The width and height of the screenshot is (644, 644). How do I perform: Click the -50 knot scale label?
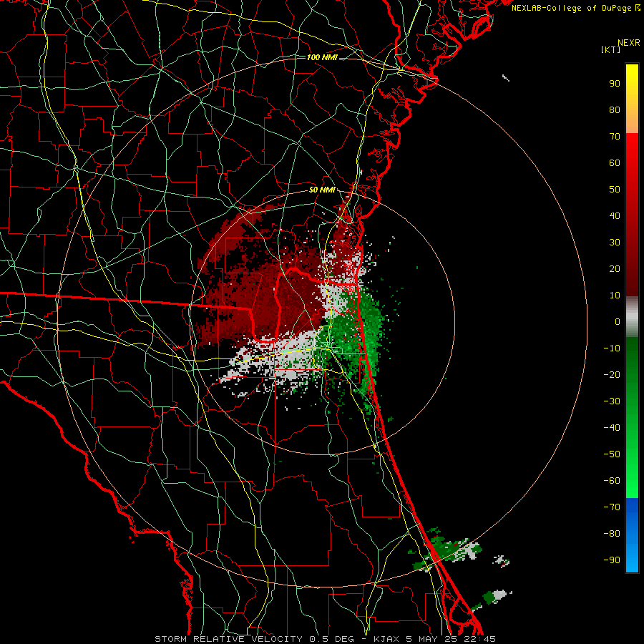click(612, 454)
